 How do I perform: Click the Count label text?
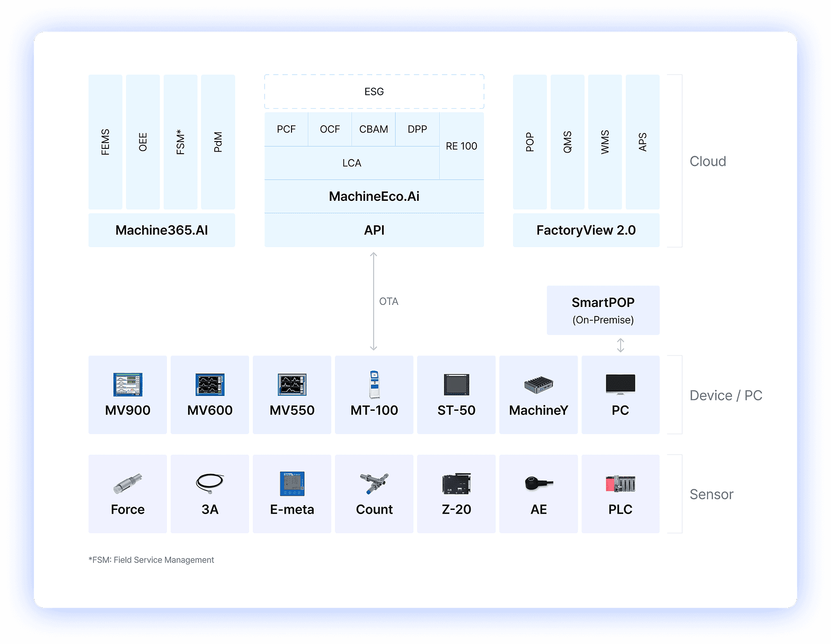[374, 509]
